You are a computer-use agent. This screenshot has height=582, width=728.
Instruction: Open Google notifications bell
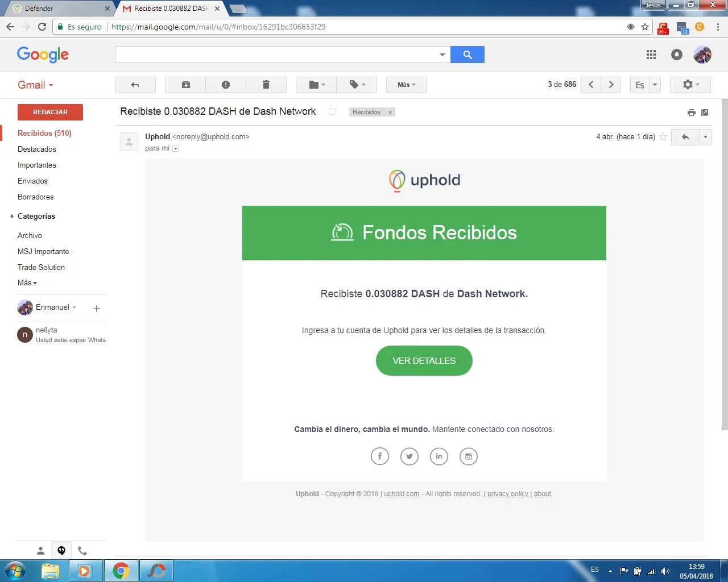click(677, 55)
